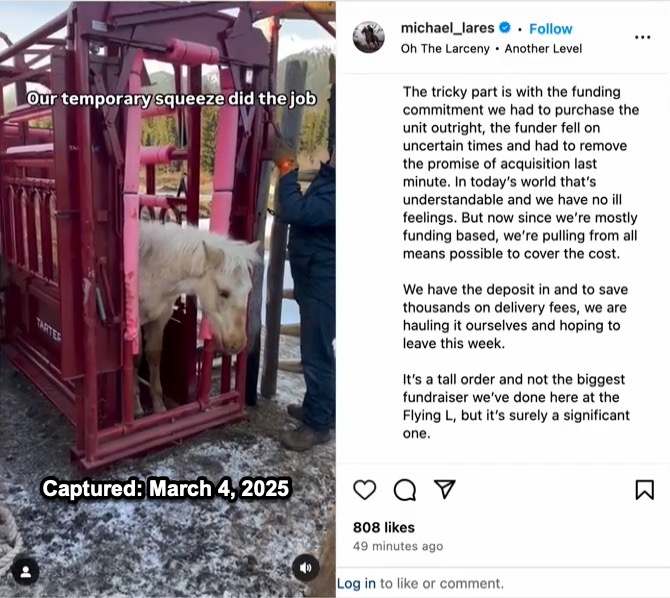Open the michael_lares username link

(447, 28)
